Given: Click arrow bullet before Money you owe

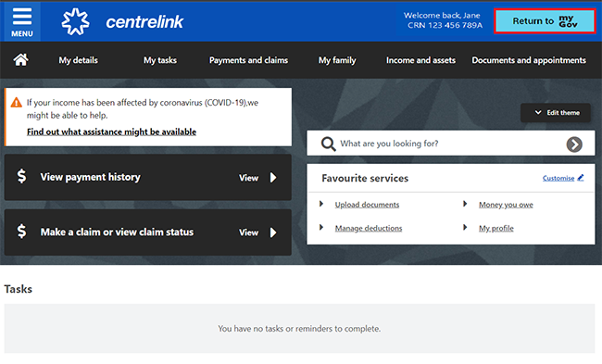Looking at the screenshot, I should (465, 204).
